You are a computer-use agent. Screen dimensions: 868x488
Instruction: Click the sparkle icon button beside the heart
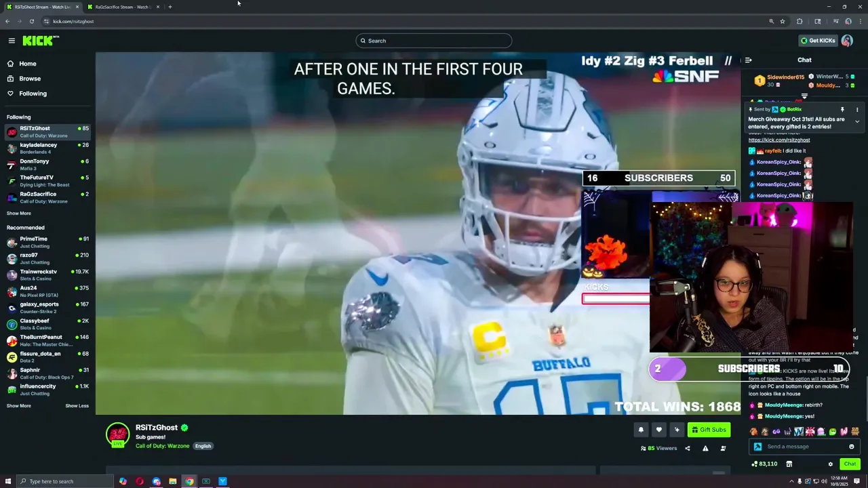tap(676, 430)
